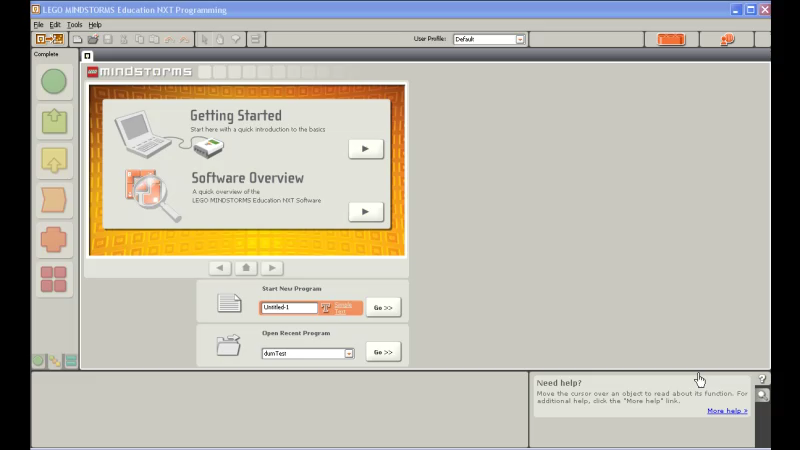The height and width of the screenshot is (450, 800).
Task: Click the Create My Block icon
Action: click(x=256, y=39)
